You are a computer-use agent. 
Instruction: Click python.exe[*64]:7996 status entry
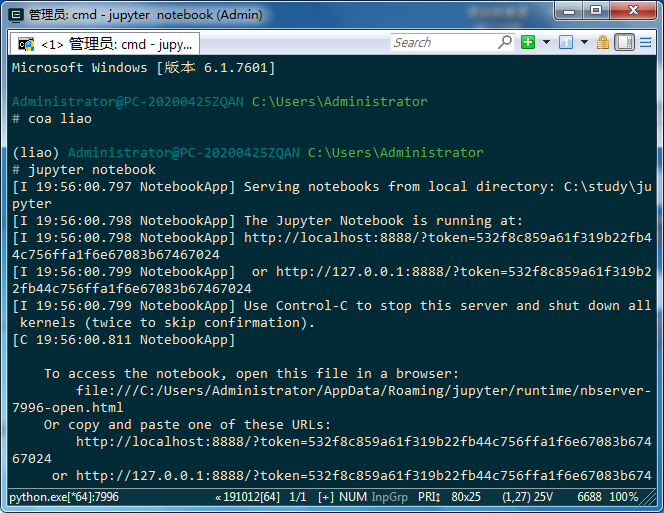(64, 497)
